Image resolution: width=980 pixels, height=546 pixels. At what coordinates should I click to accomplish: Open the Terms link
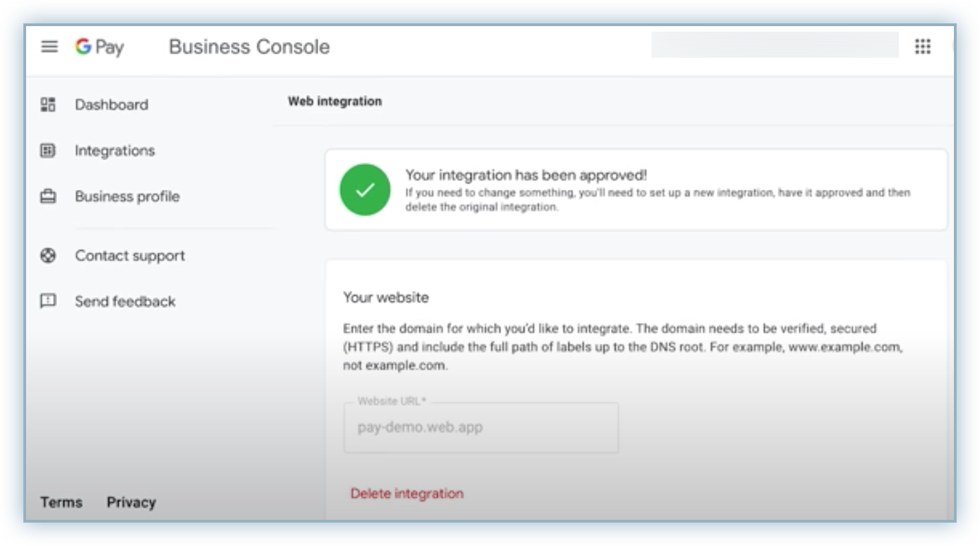61,502
